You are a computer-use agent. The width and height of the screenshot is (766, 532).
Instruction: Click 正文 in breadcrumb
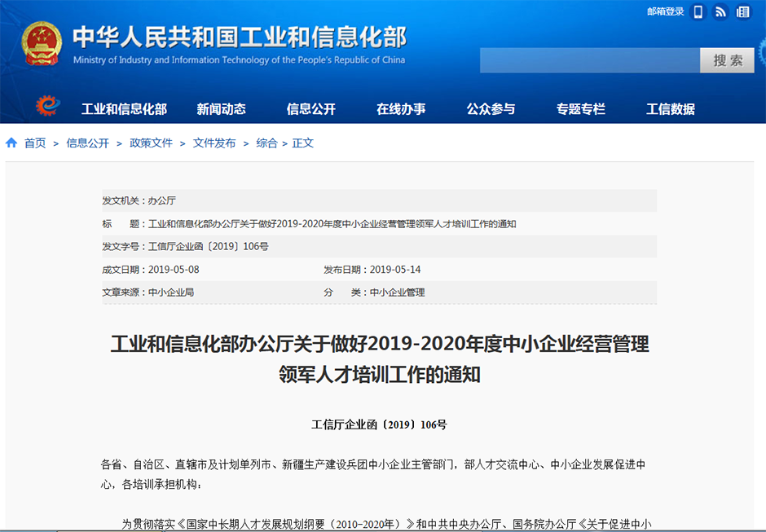[303, 143]
